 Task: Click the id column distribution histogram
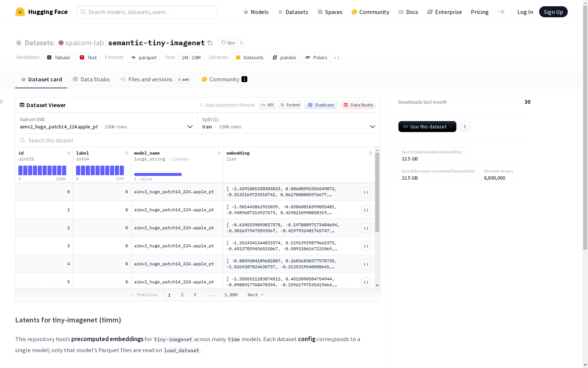[x=42, y=170]
